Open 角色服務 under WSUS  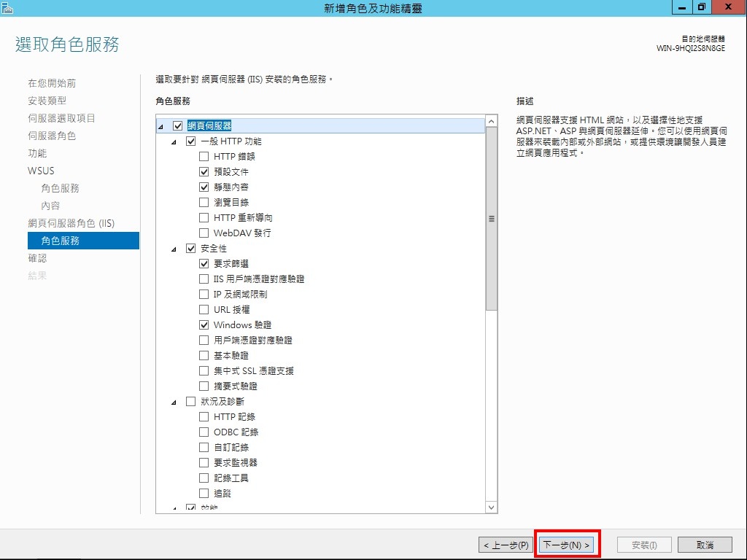pyautogui.click(x=60, y=188)
